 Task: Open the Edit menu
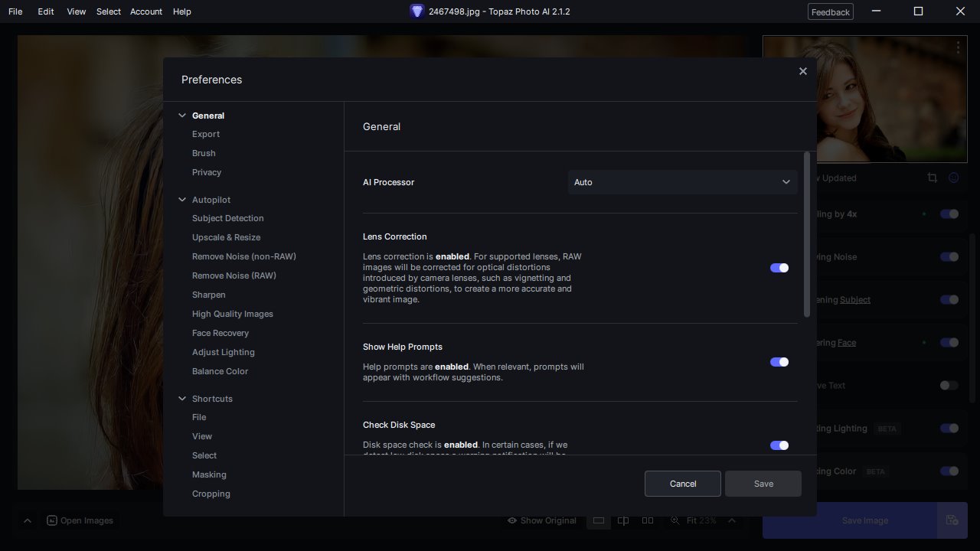pyautogui.click(x=46, y=11)
